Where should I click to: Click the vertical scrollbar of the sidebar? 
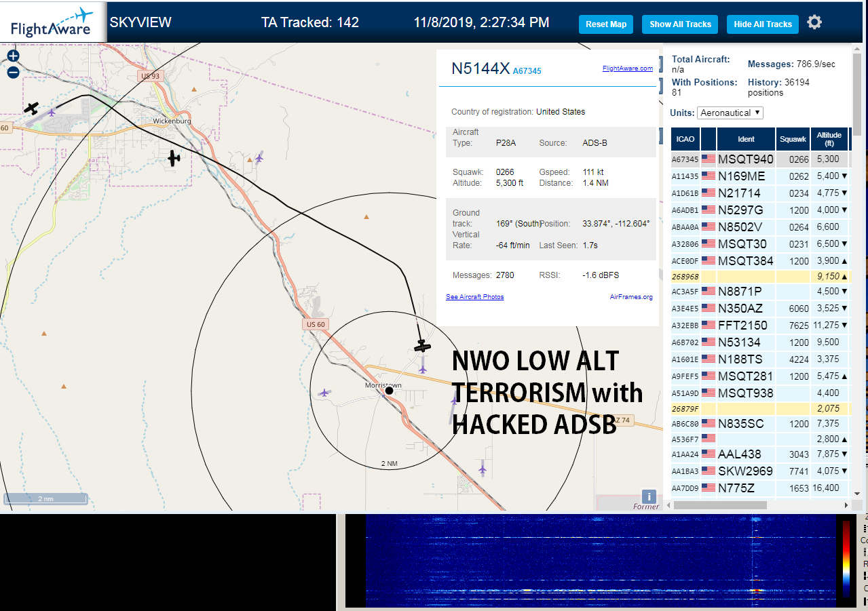pos(857,95)
